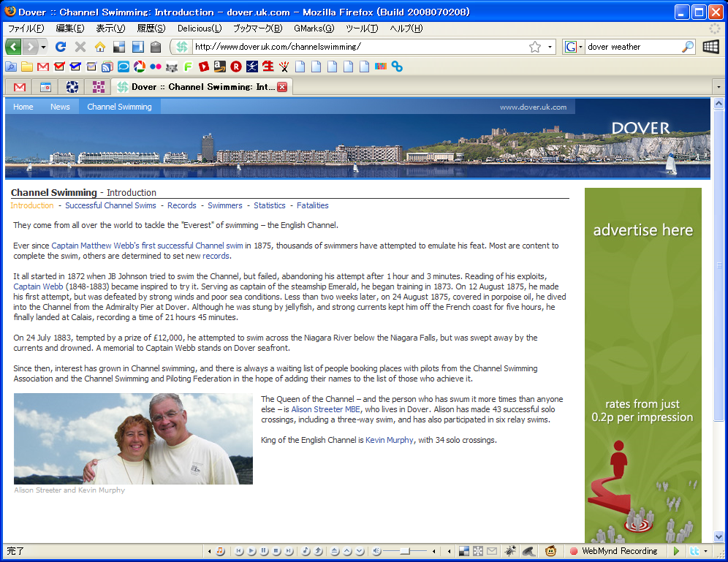Click the Greasemonkey monkey status icon

(x=550, y=551)
